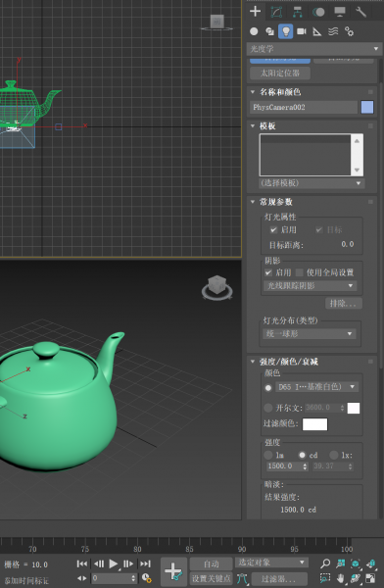Open the (选择模板) dropdown
The image size is (384, 588).
click(x=312, y=183)
